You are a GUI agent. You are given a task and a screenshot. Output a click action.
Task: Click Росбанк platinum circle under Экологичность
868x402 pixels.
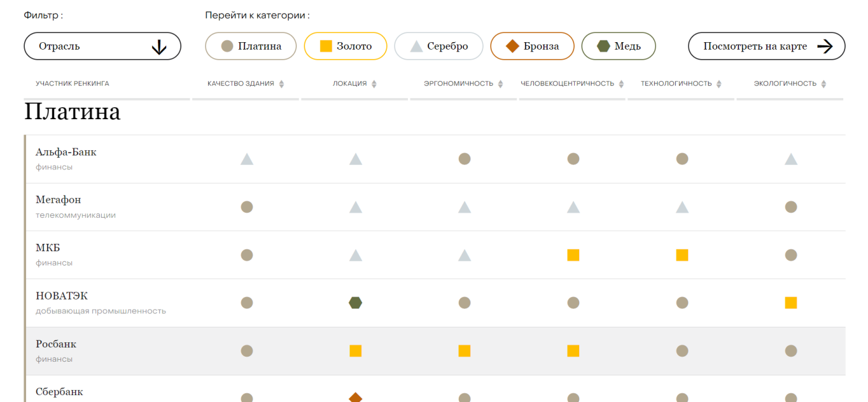tap(790, 351)
